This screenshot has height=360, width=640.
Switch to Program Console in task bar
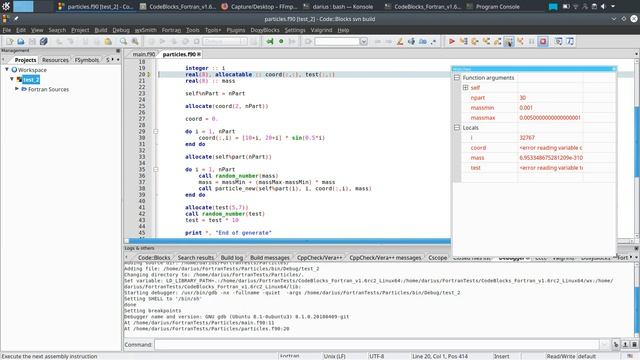pyautogui.click(x=493, y=7)
